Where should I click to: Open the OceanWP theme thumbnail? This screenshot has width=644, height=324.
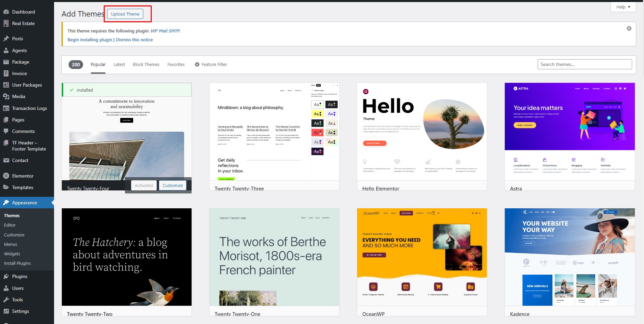[x=422, y=257]
